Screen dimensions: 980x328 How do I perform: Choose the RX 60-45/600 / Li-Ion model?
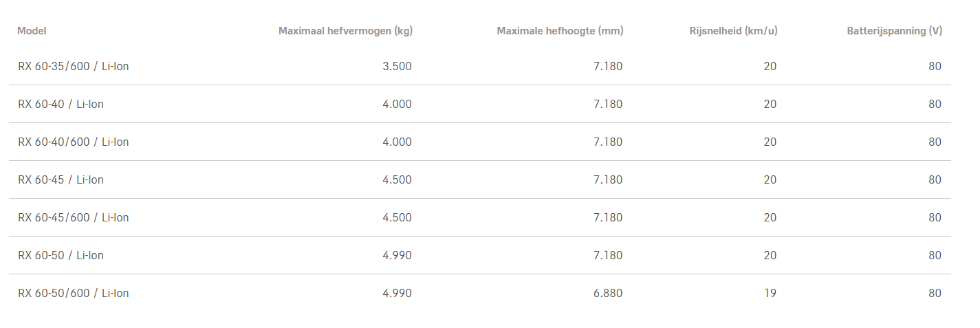pos(74,218)
